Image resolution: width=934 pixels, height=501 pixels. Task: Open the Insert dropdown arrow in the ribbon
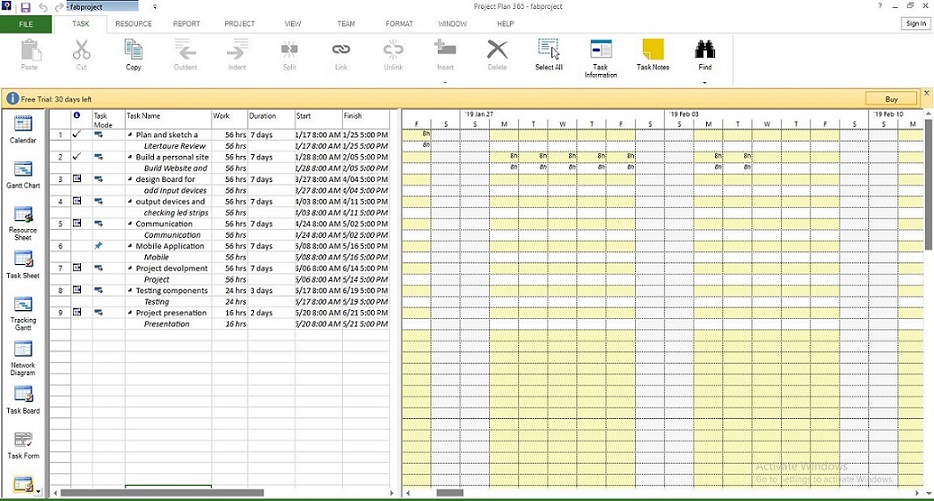tap(445, 82)
